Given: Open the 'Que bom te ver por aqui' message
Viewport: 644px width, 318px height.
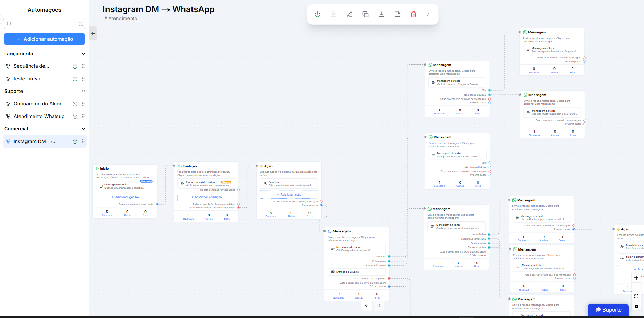Looking at the screenshot, I should [x=456, y=226].
